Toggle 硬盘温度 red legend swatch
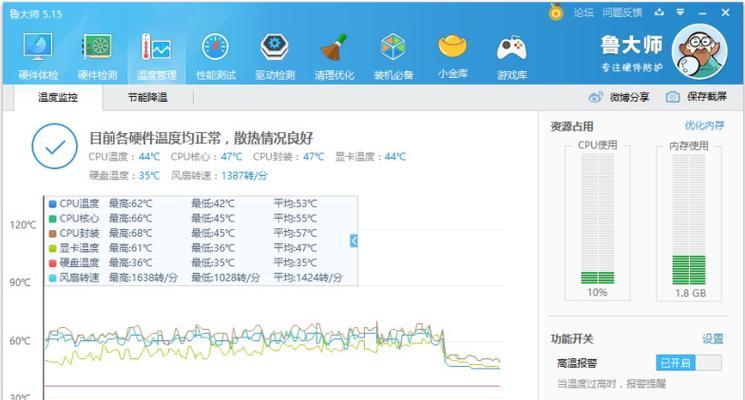Screen dimensions: 745x400 [53, 263]
